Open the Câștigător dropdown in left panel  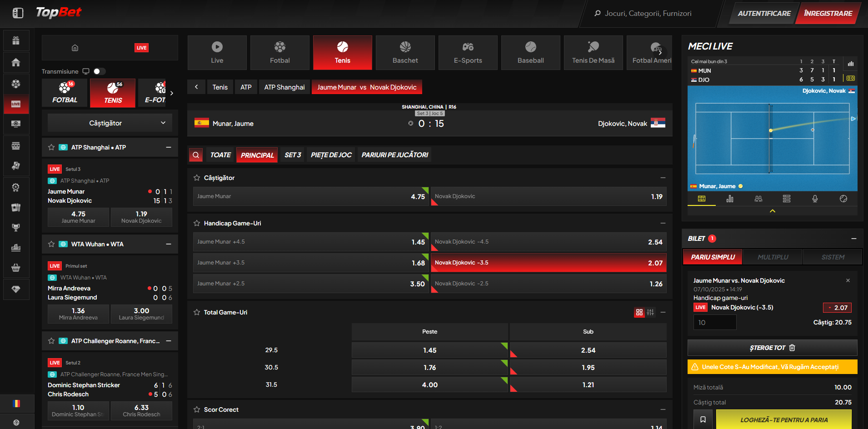110,123
